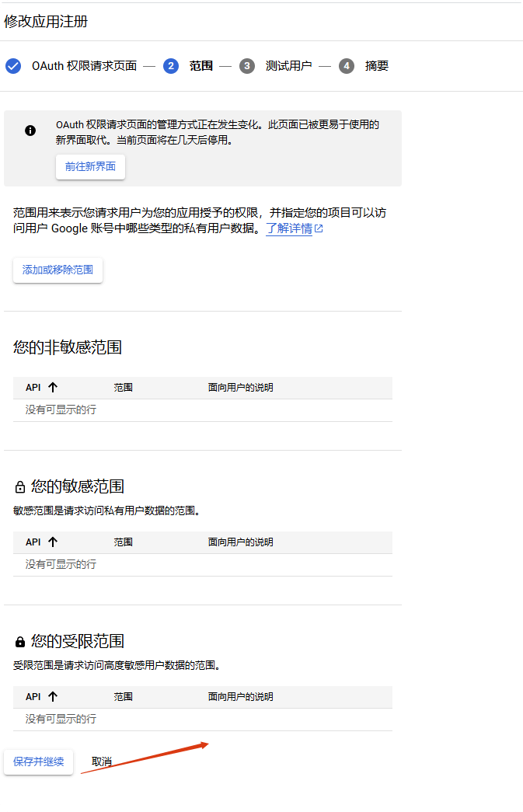Viewport: 523px width, 812px height.
Task: Open the 测试用户 step
Action: (288, 66)
